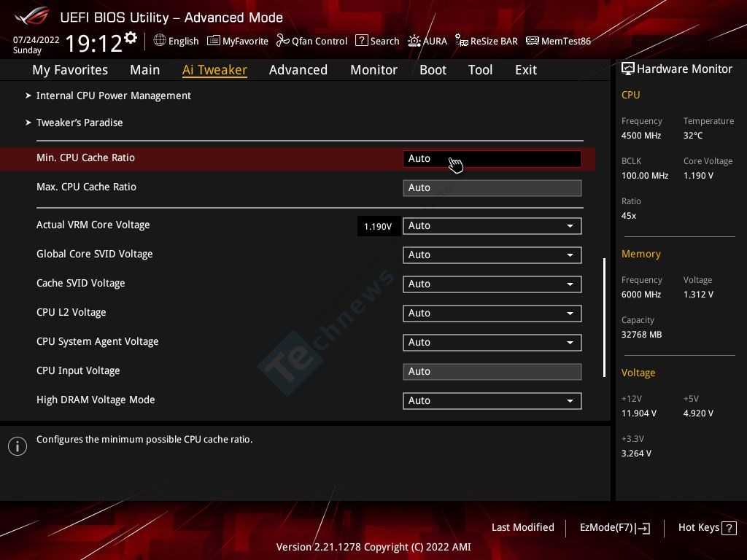Open time settings gear icon

point(131,38)
